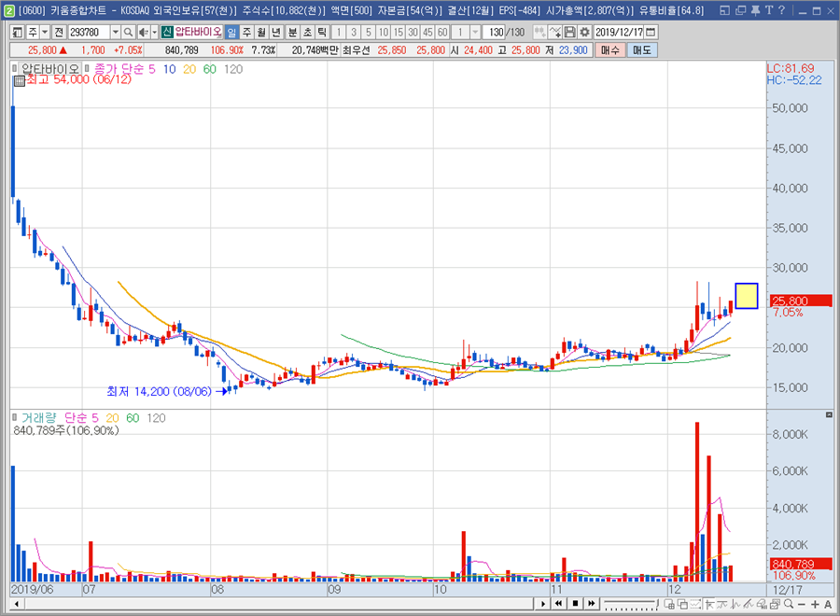Save chart with floppy disk icon
This screenshot has height=616, width=840.
(x=570, y=32)
